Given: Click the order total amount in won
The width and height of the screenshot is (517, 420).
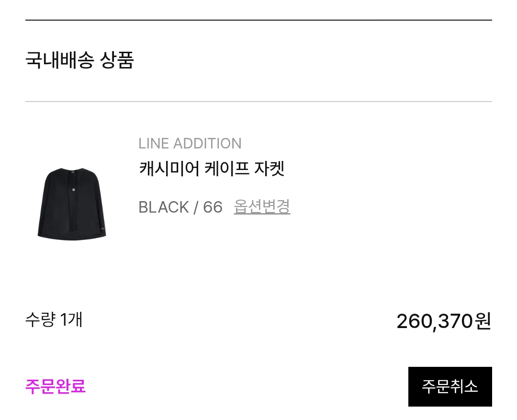Looking at the screenshot, I should click(x=444, y=321).
